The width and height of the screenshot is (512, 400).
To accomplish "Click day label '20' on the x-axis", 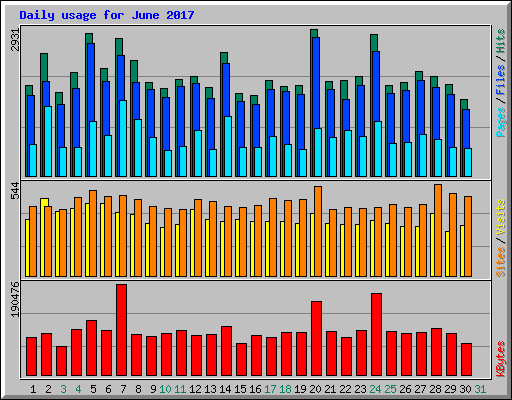I will tap(315, 389).
